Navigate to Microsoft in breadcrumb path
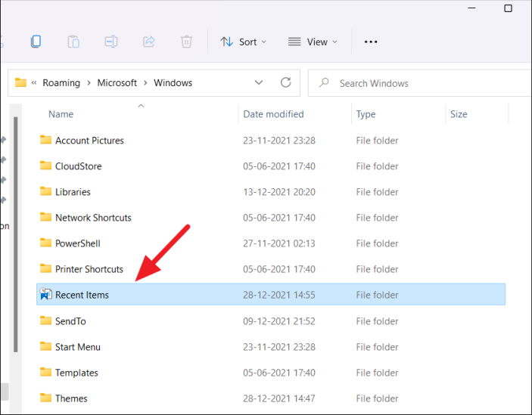Image resolution: width=532 pixels, height=415 pixels. tap(117, 82)
